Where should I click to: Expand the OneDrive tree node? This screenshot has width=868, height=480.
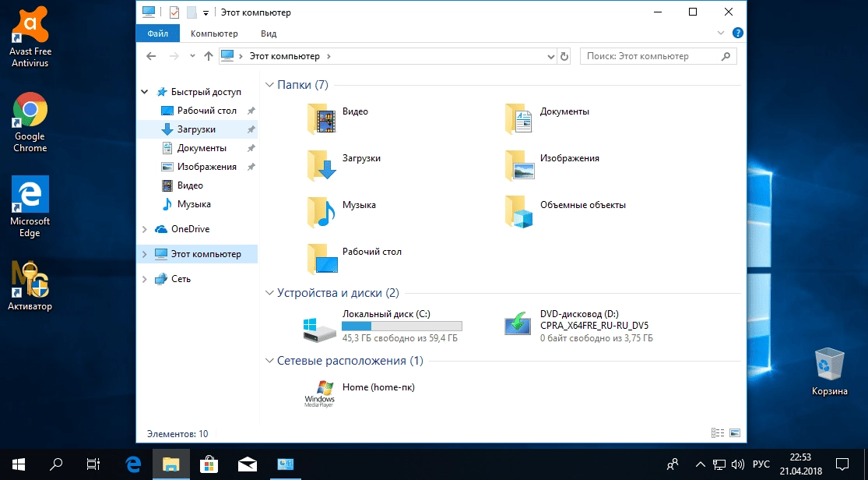click(145, 229)
